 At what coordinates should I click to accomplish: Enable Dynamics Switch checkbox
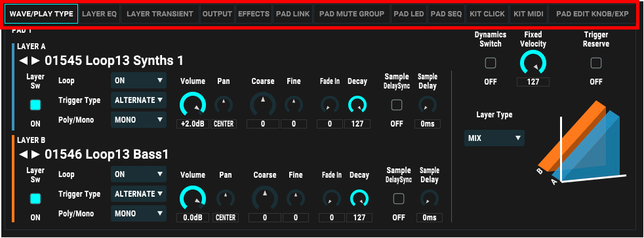point(491,63)
